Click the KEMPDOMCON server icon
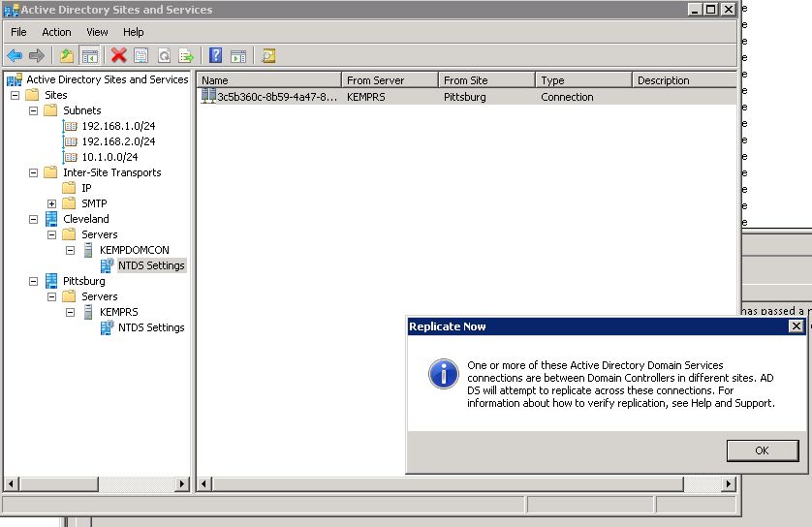Image resolution: width=812 pixels, height=527 pixels. tap(88, 250)
